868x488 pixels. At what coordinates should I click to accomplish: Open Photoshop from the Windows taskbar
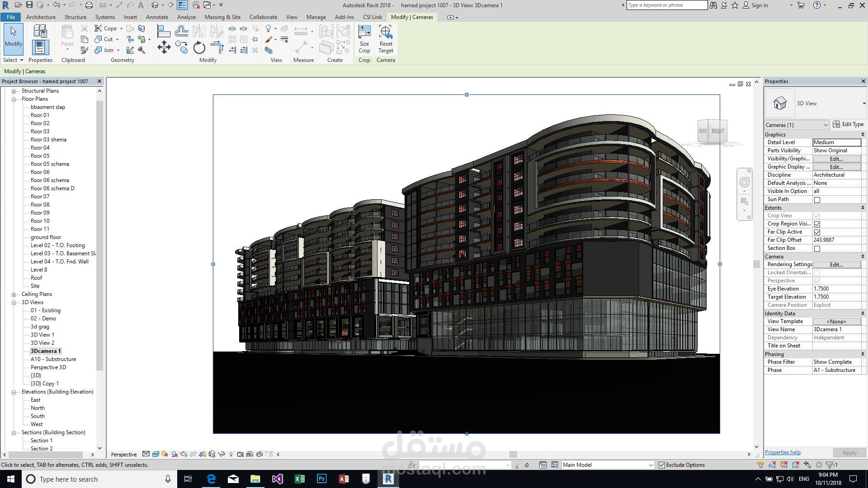point(321,479)
